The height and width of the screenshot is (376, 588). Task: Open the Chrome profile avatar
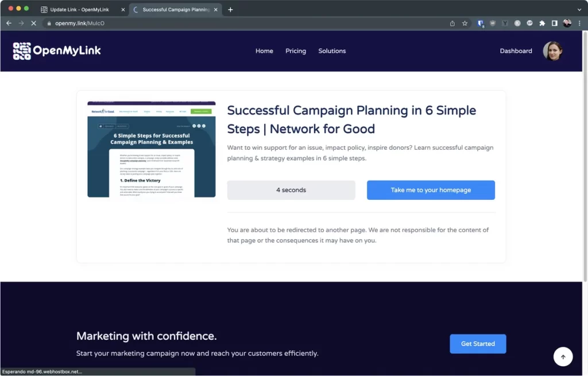(x=567, y=23)
